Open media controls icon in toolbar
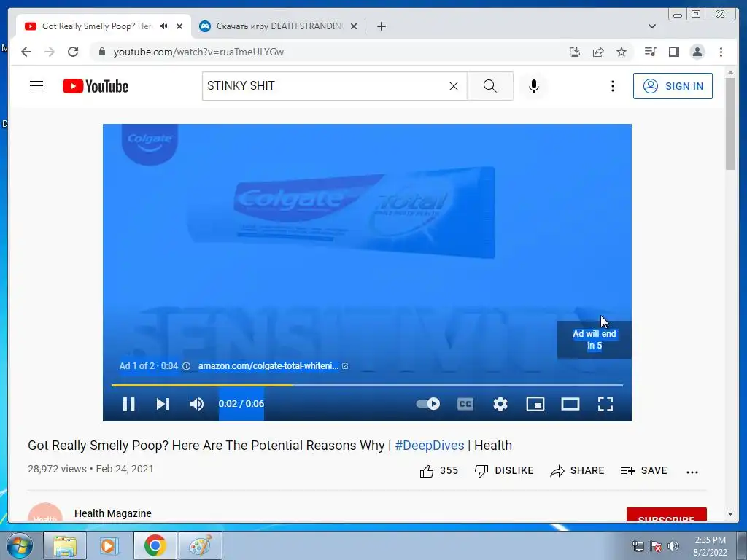 click(650, 52)
